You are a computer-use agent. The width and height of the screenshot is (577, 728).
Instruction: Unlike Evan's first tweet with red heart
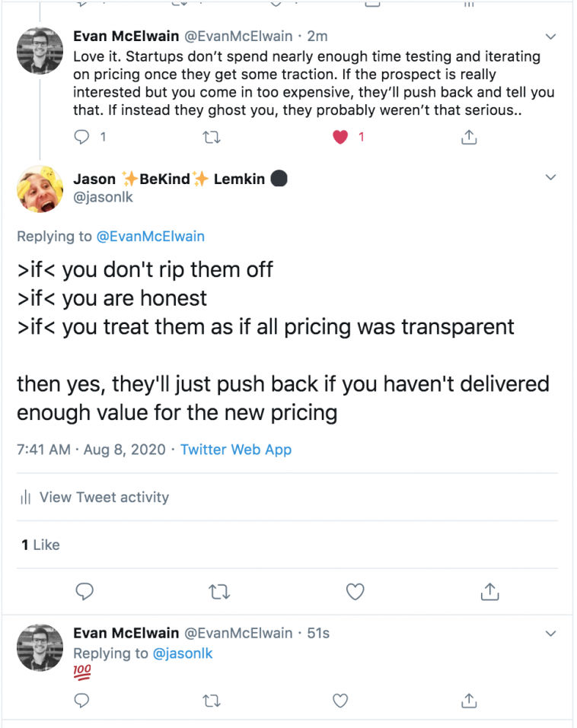(340, 137)
